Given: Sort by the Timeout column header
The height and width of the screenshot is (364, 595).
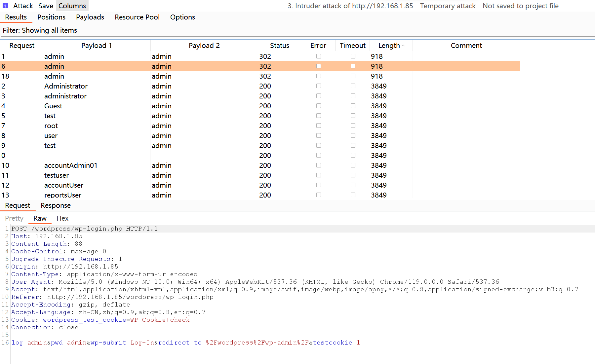Looking at the screenshot, I should point(352,46).
